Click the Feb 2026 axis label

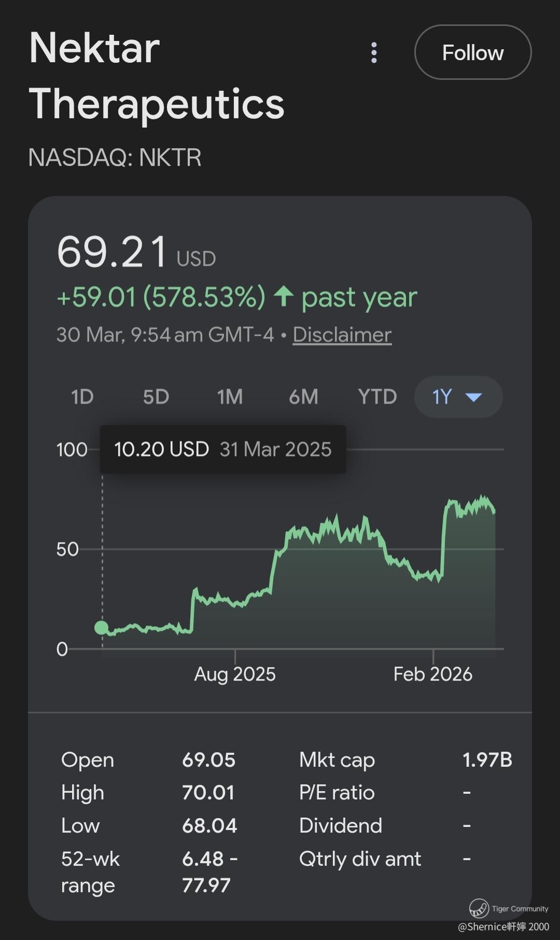(x=432, y=674)
